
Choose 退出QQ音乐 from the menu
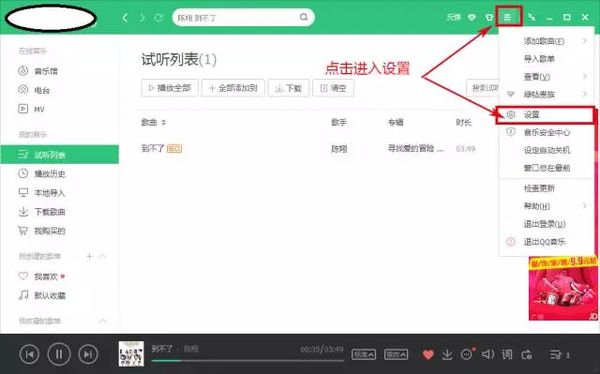point(546,242)
